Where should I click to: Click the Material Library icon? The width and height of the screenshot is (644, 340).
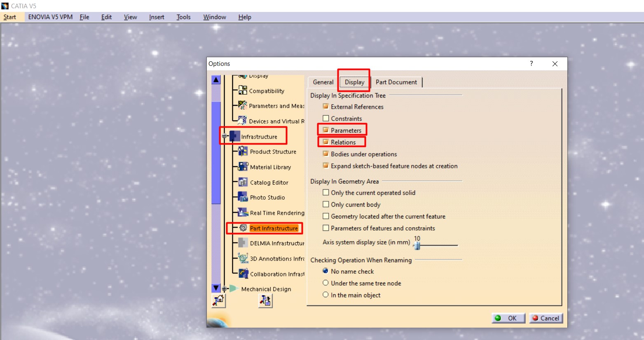pos(243,167)
